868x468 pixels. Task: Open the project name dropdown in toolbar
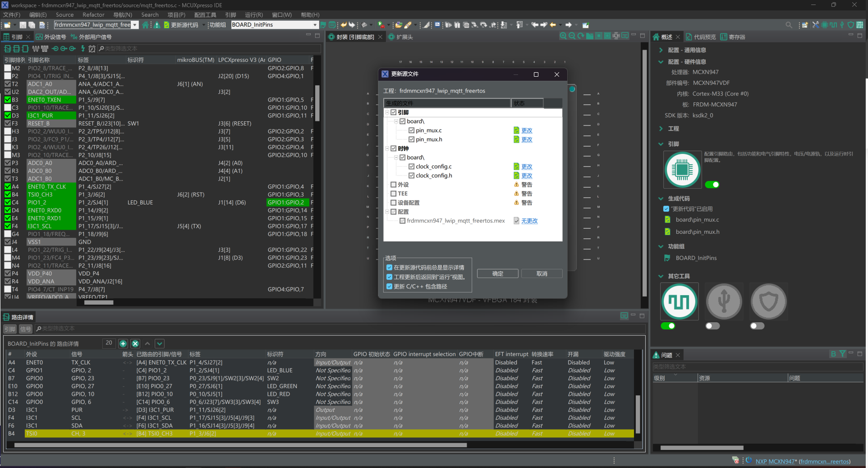135,25
